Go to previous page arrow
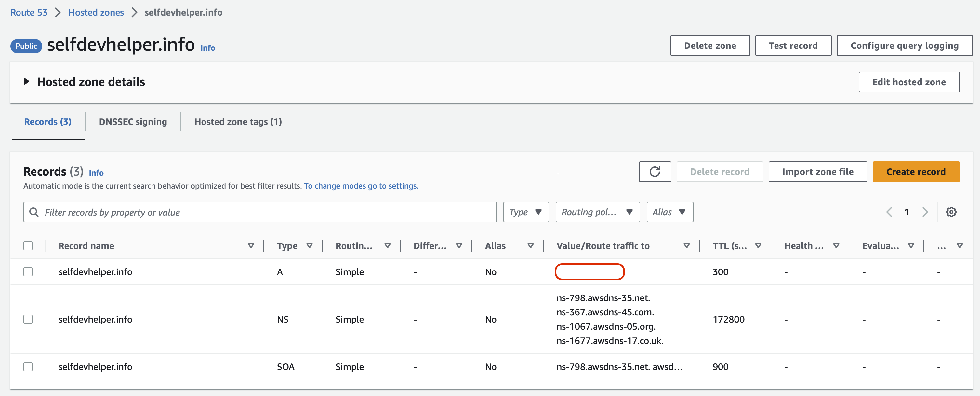The image size is (980, 396). tap(889, 212)
